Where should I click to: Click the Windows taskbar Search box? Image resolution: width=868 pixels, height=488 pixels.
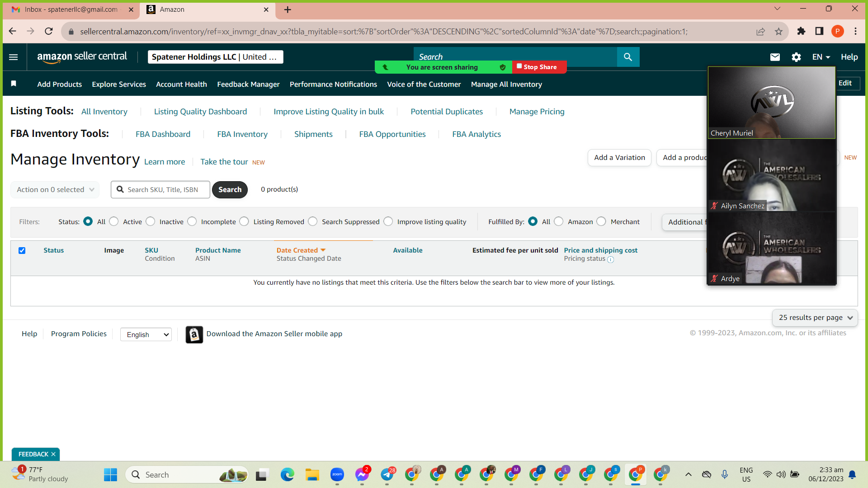[x=187, y=474]
